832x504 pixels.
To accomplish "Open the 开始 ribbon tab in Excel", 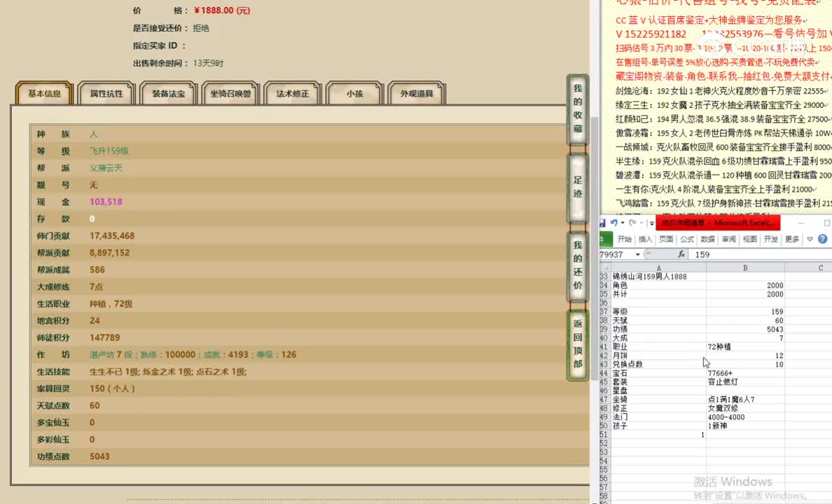I will click(x=625, y=239).
